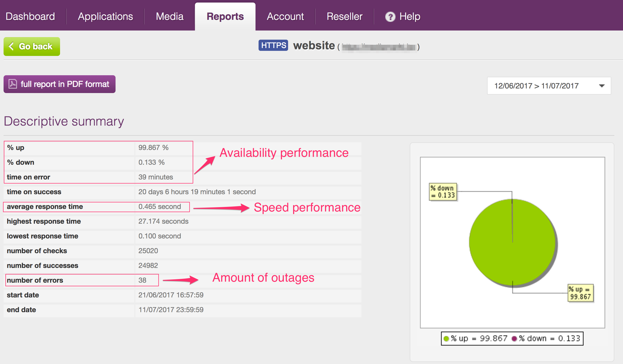Click the Help question mark icon
This screenshot has height=364, width=623.
click(x=390, y=17)
